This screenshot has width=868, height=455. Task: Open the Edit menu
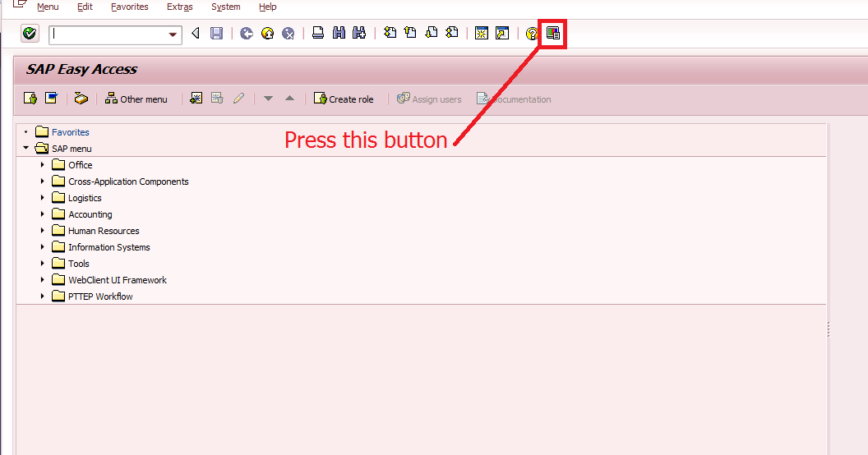(85, 7)
